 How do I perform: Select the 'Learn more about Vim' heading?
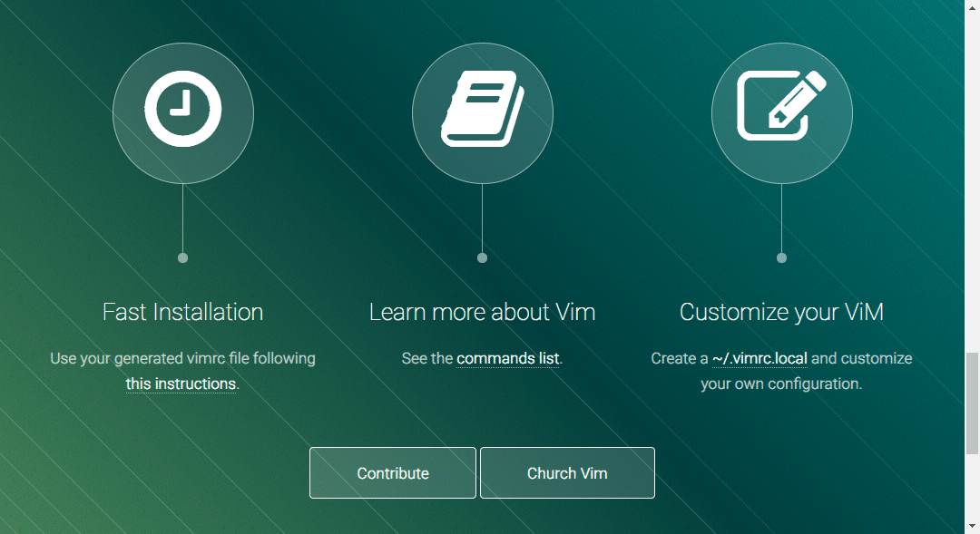click(482, 313)
